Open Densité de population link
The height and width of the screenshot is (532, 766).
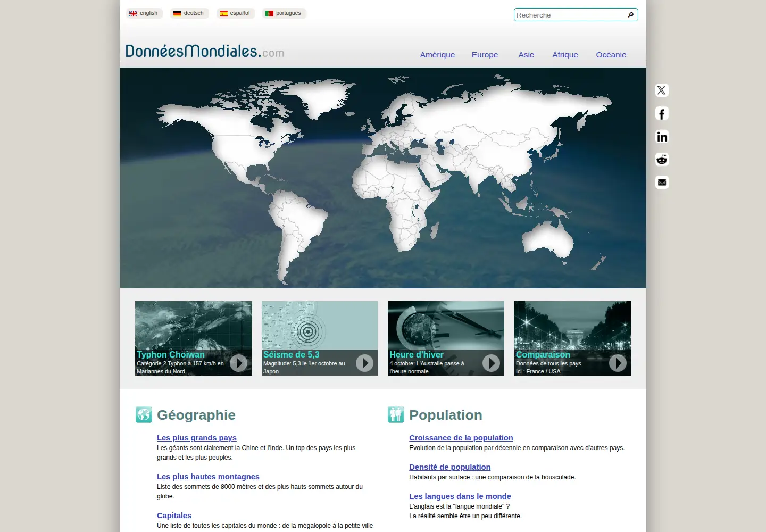click(x=450, y=467)
